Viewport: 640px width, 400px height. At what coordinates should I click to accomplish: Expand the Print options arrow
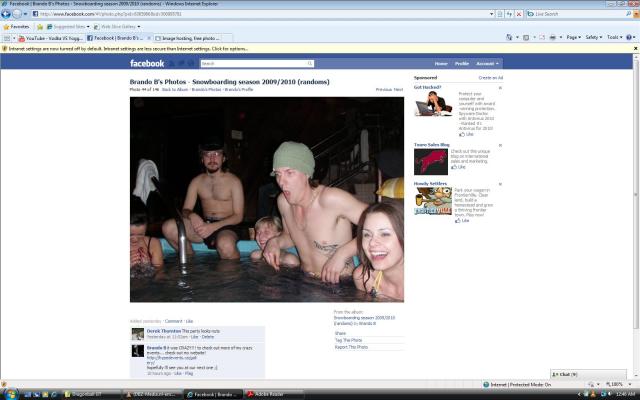pos(561,37)
